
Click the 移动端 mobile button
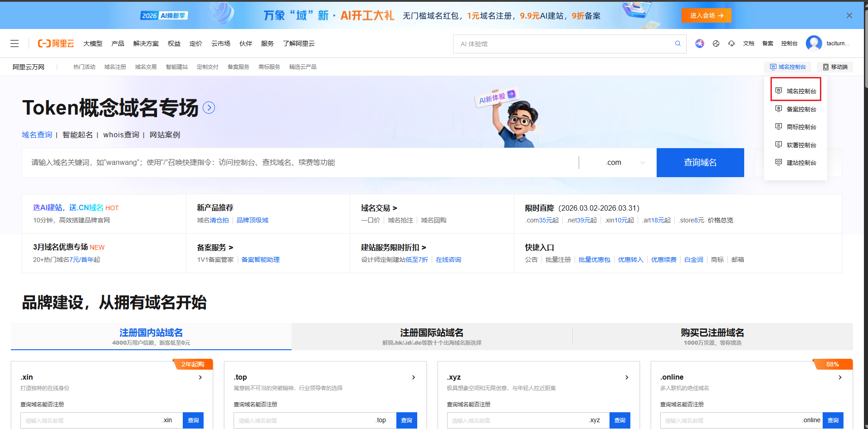(x=835, y=67)
